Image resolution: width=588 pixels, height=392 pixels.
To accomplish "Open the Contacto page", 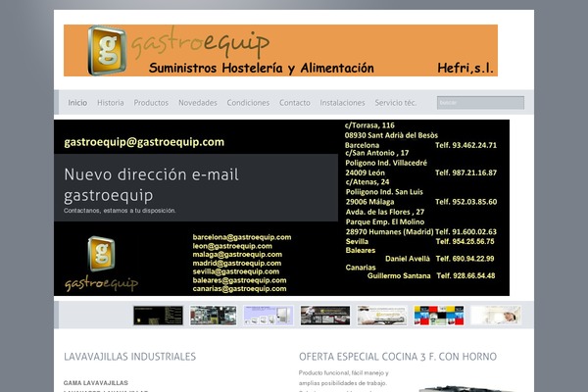I will [x=295, y=103].
